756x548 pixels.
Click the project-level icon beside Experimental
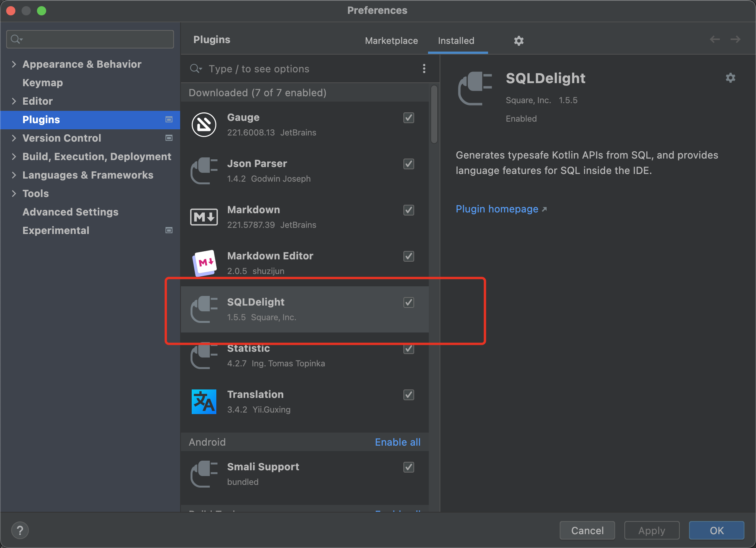point(169,231)
